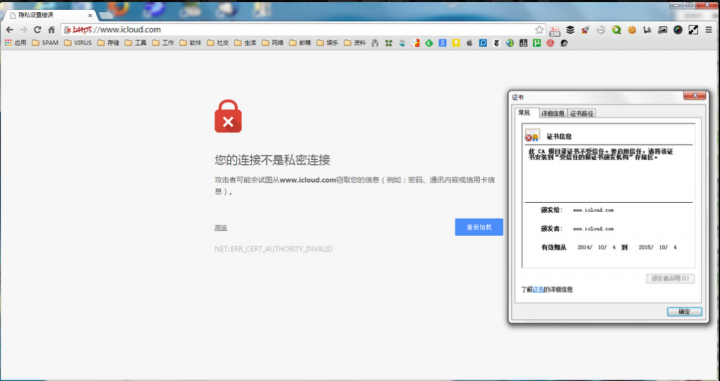Click the browser forward arrow

pyautogui.click(x=23, y=30)
